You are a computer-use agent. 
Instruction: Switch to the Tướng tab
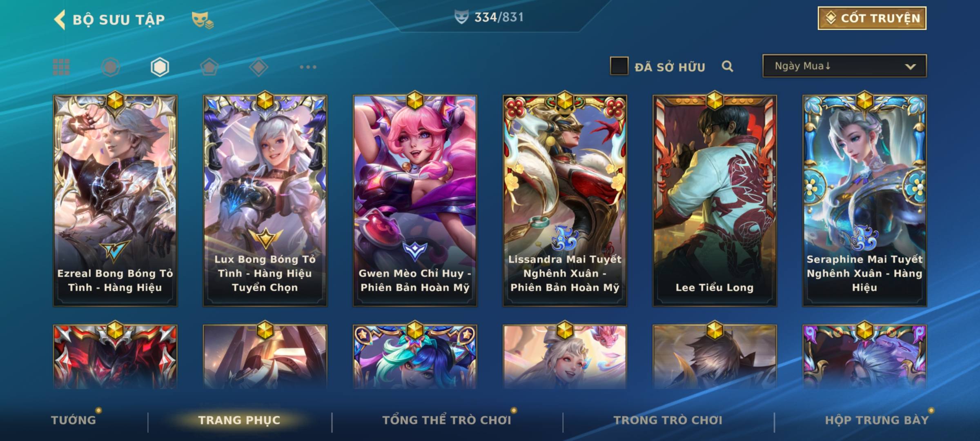[x=73, y=420]
